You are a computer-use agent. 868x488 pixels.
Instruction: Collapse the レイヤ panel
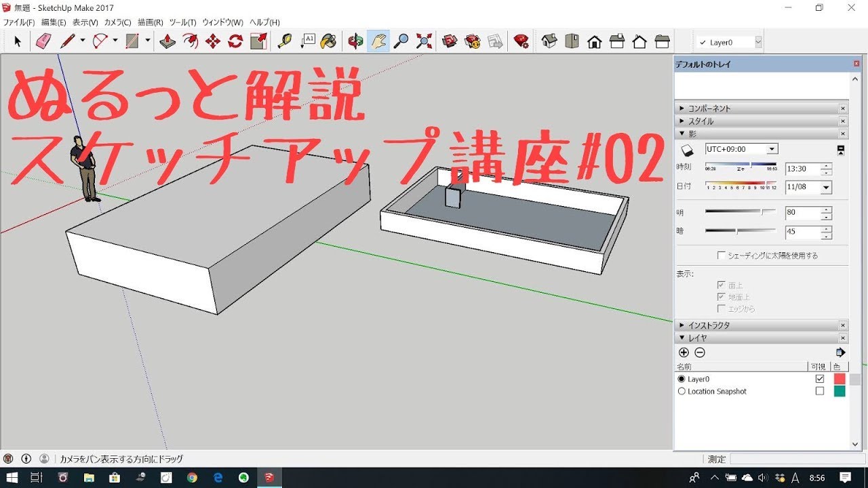[x=682, y=338]
